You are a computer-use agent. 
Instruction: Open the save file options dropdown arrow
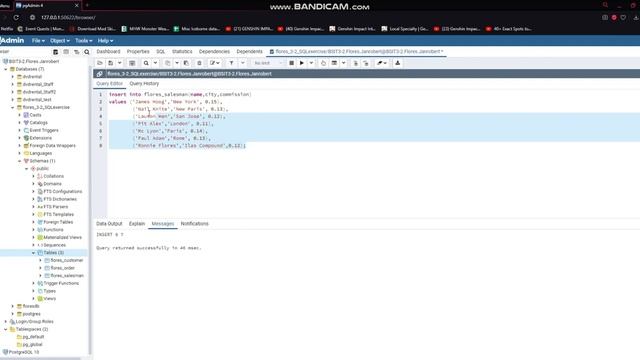119,63
